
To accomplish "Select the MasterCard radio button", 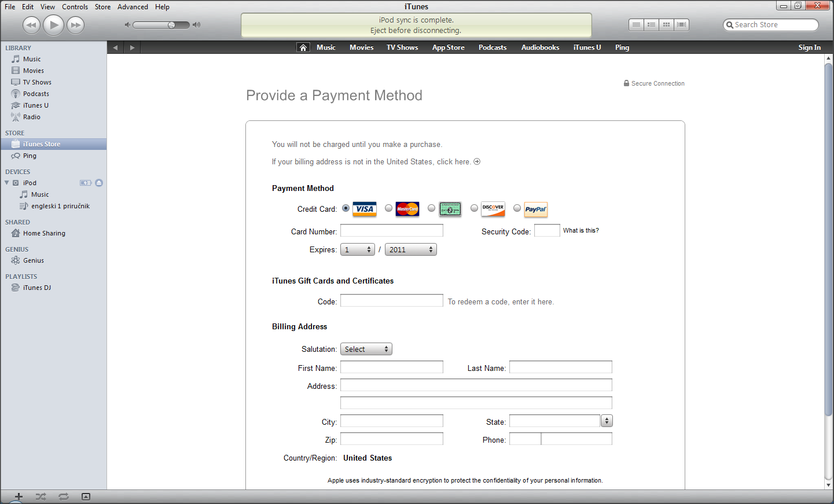I will pyautogui.click(x=389, y=208).
